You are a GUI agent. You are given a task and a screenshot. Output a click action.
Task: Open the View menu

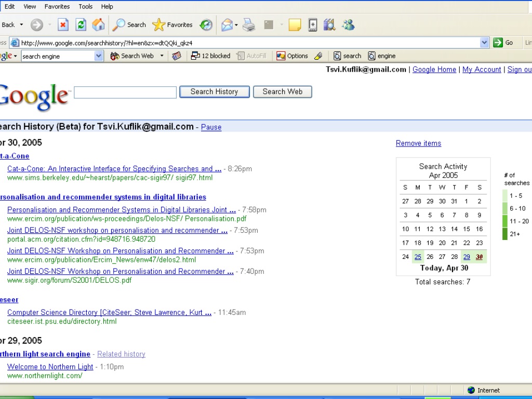click(30, 6)
